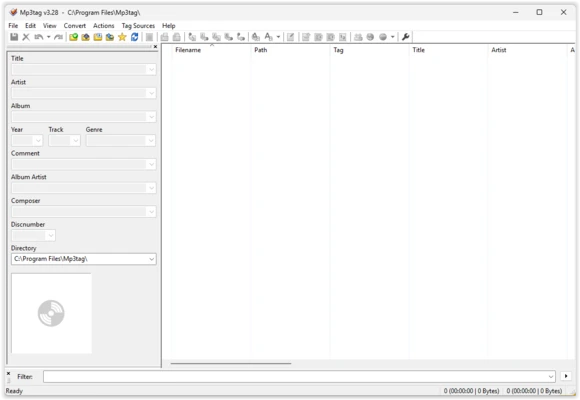Click the Save tag disk icon

pos(14,37)
